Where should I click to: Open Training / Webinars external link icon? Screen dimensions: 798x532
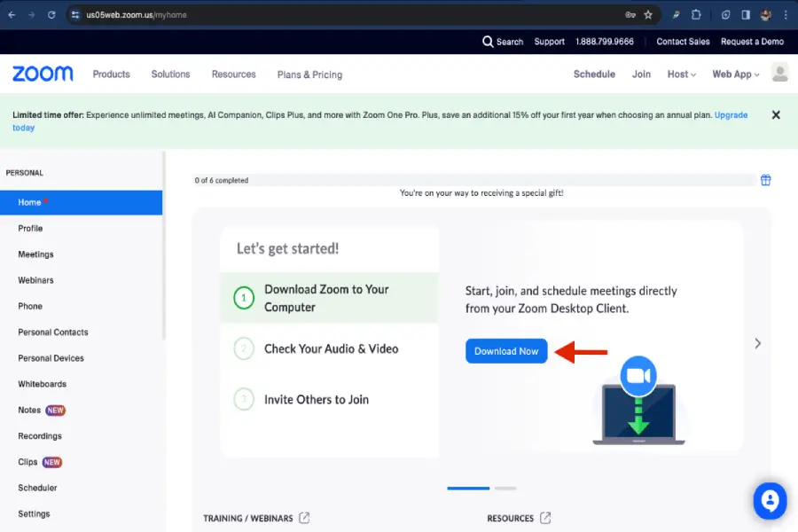pos(304,518)
